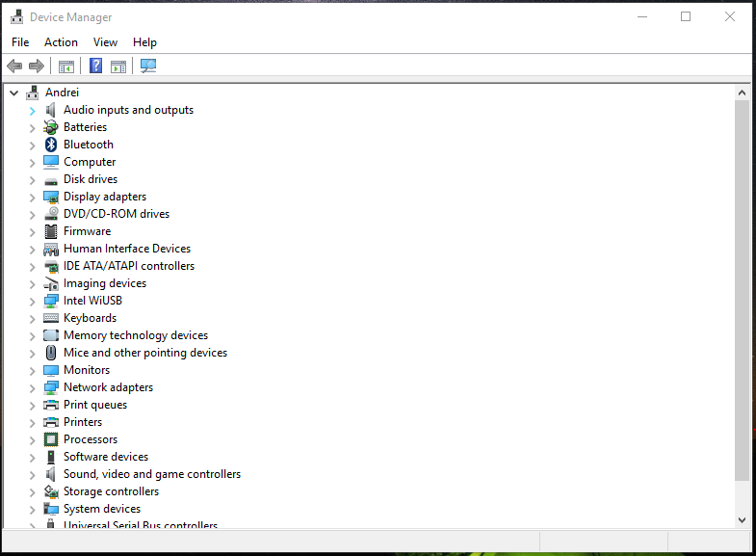Expand the Intel WiUSB category
This screenshot has height=556, width=756.
click(x=33, y=302)
